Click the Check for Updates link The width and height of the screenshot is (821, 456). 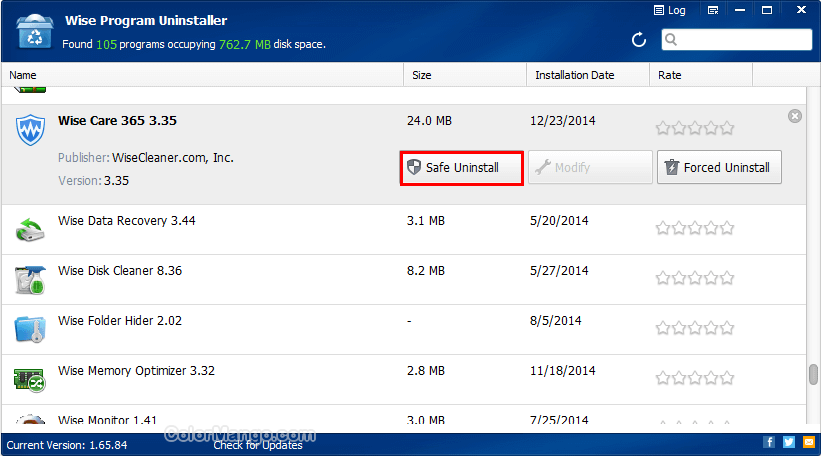(258, 444)
